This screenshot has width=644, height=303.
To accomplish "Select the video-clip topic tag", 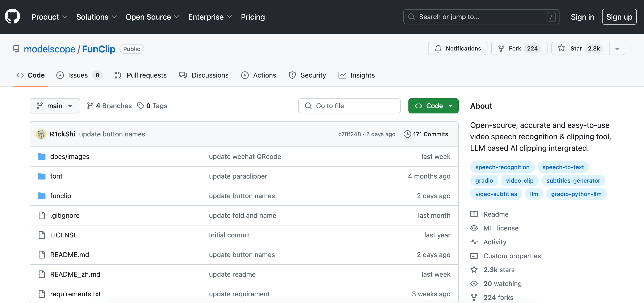I will tap(519, 180).
